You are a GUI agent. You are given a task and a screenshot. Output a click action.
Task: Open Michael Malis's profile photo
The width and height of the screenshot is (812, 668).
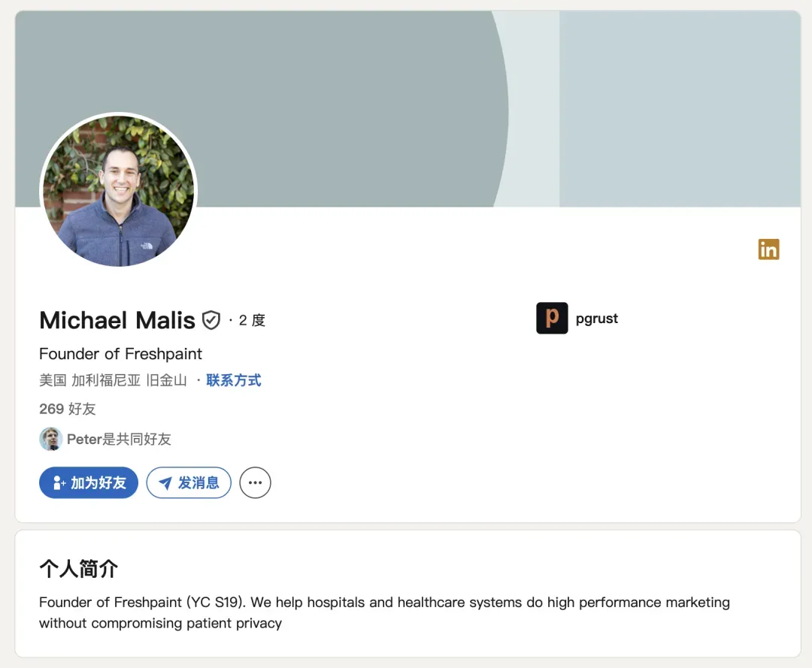tap(118, 190)
